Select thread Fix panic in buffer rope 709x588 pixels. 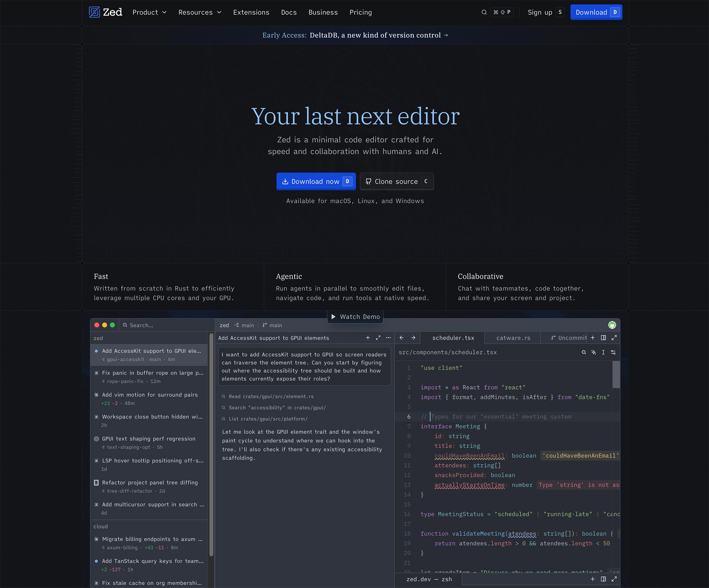pos(149,377)
